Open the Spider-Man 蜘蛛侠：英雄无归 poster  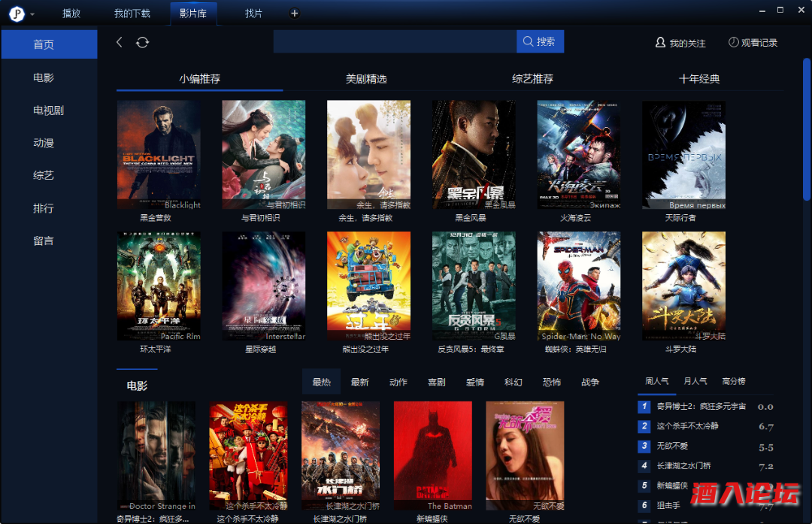pos(579,286)
